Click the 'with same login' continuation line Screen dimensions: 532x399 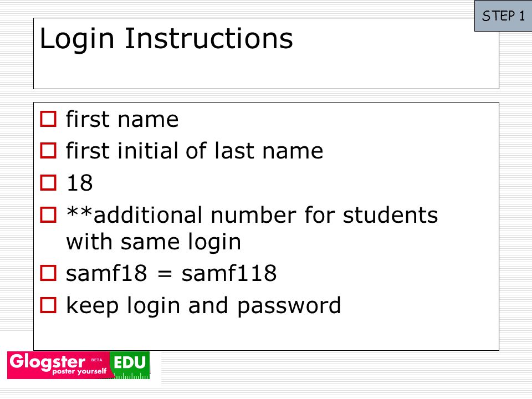[154, 242]
